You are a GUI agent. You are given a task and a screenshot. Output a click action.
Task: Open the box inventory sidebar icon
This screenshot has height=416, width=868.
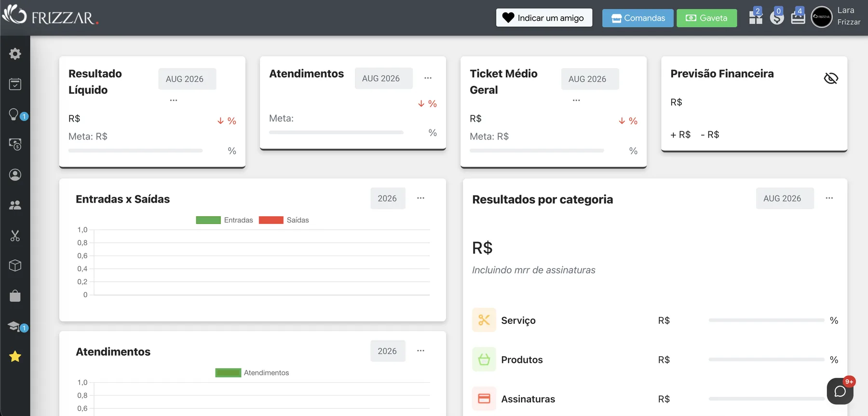coord(15,265)
